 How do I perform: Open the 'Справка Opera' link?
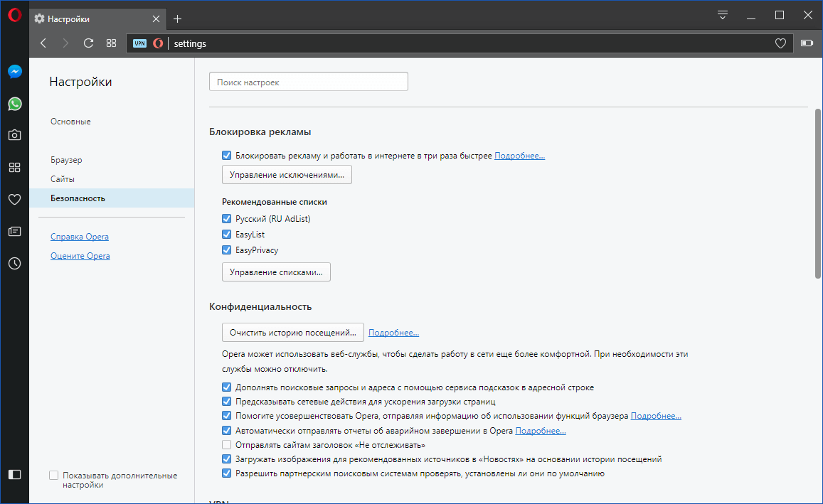click(x=80, y=237)
